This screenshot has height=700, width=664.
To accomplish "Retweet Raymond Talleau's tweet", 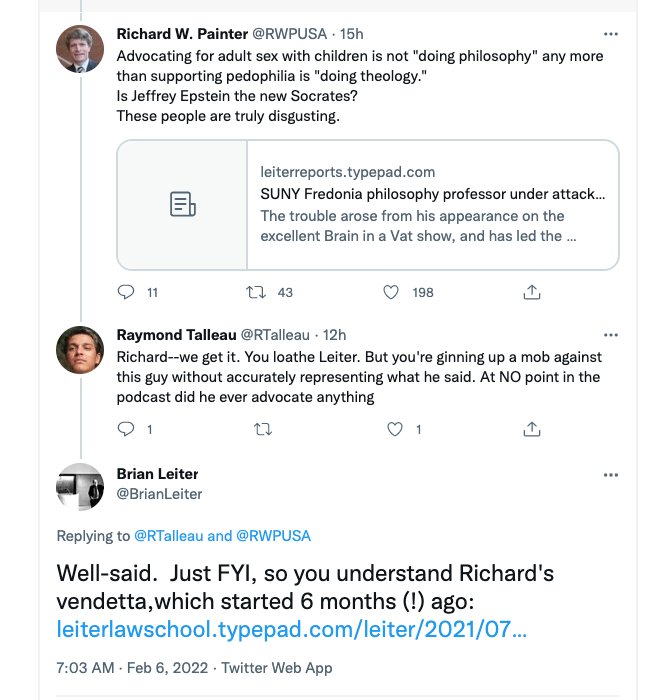I will coord(263,429).
